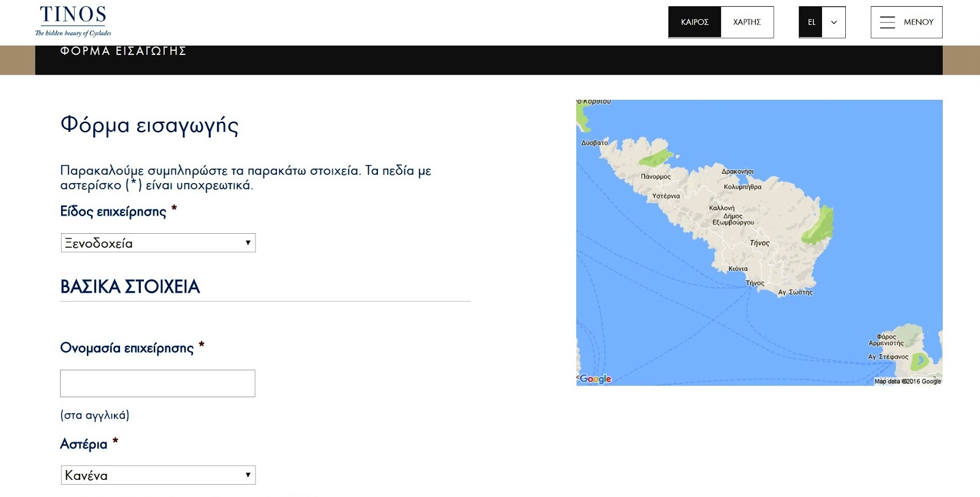Click the Τήνος town label on map
This screenshot has height=497, width=980.
coord(755,283)
